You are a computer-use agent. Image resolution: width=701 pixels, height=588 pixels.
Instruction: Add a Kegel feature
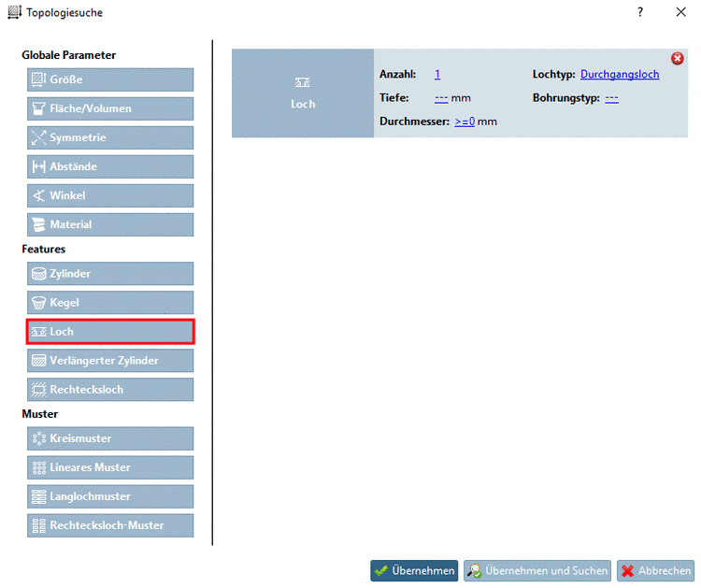[x=110, y=303]
